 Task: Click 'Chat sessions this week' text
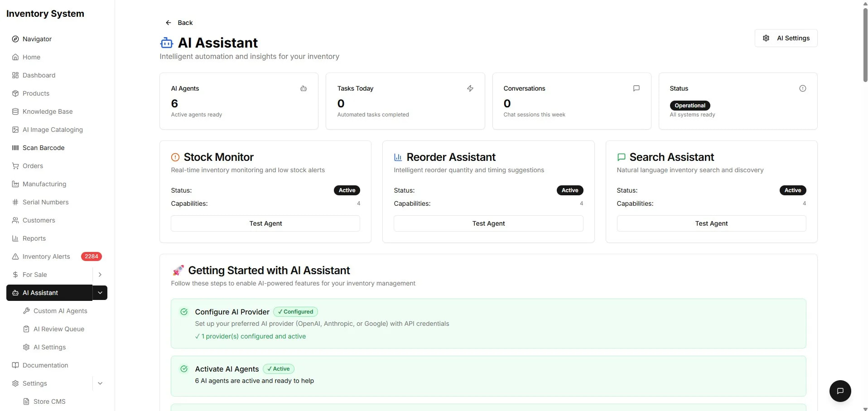click(534, 115)
